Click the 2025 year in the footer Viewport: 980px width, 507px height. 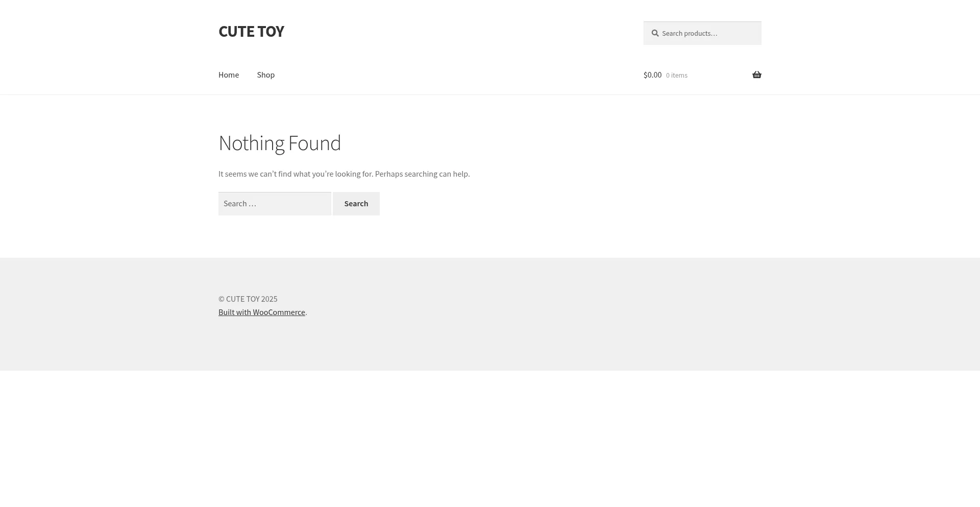[x=269, y=299]
